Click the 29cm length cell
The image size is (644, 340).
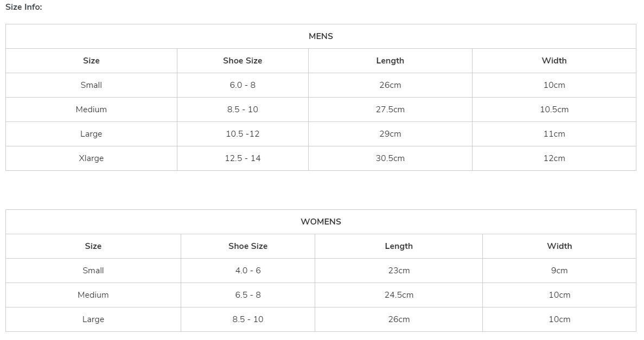390,134
